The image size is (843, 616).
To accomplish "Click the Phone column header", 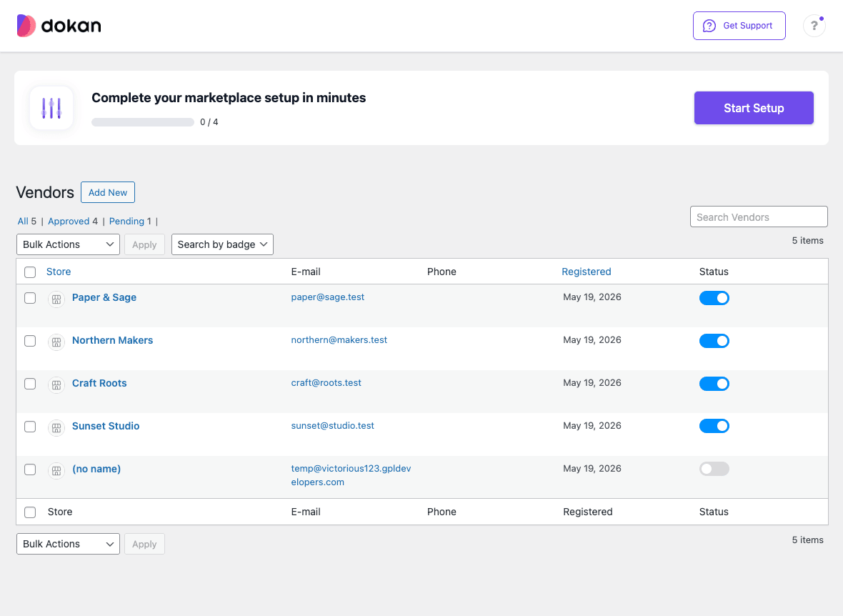I will [x=442, y=272].
